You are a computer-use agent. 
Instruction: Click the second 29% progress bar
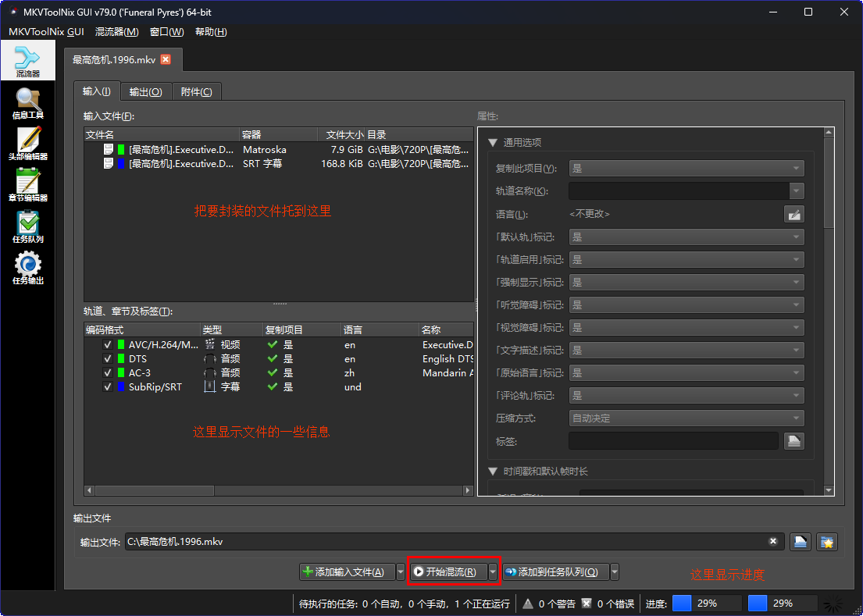[783, 604]
